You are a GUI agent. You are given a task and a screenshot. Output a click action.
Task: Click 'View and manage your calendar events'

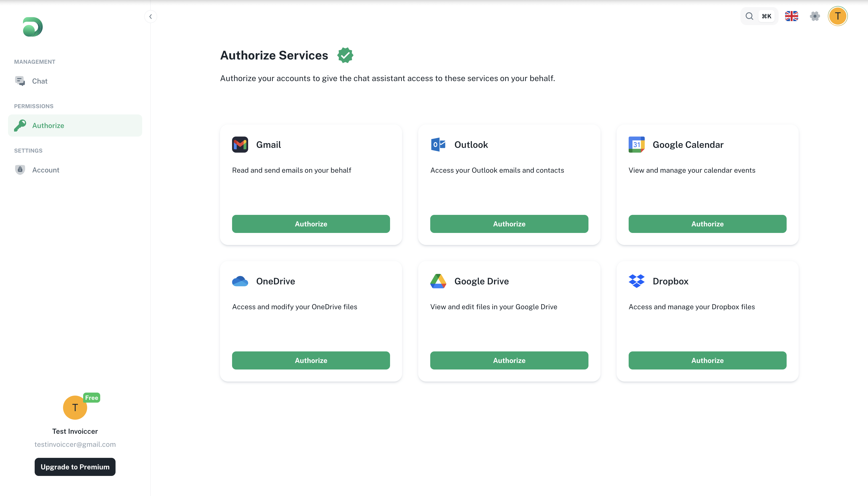[x=692, y=170]
